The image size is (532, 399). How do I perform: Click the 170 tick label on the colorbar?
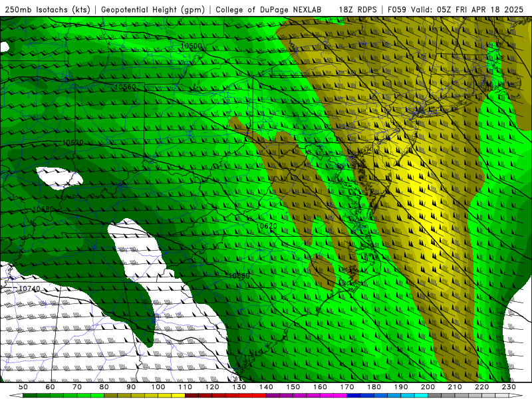click(x=347, y=387)
